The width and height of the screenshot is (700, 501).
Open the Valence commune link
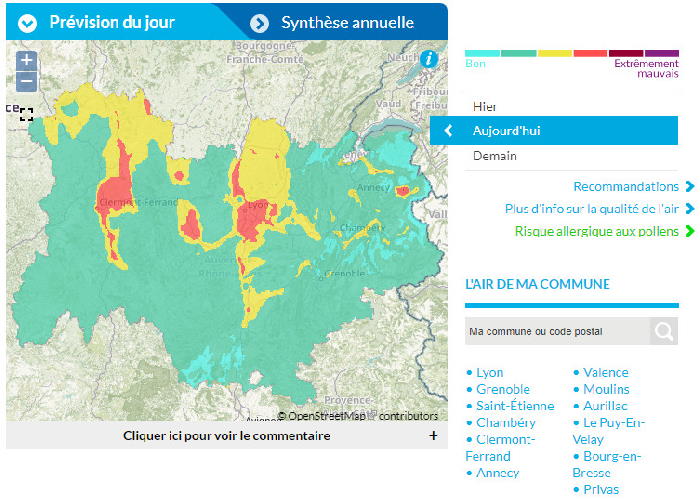606,372
